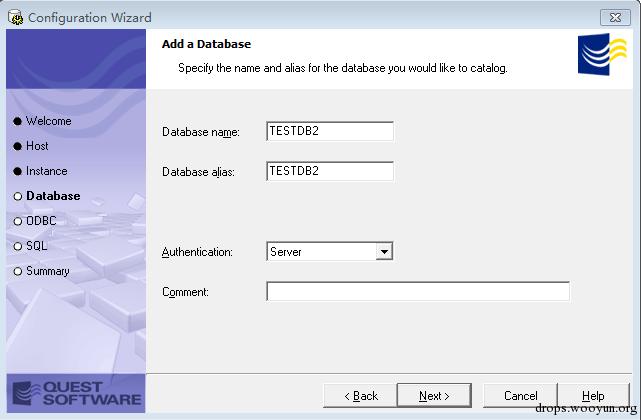The height and width of the screenshot is (420, 641).
Task: Click the Quest Software logo at bottom left
Action: pyautogui.click(x=75, y=393)
